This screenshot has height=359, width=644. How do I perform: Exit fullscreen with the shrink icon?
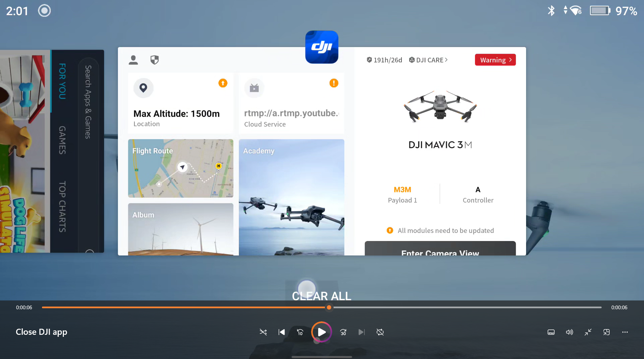coord(588,332)
